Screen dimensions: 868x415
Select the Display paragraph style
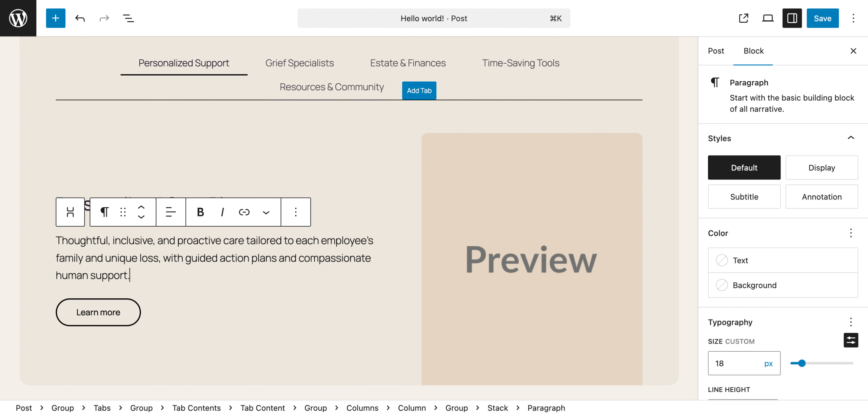(x=822, y=168)
